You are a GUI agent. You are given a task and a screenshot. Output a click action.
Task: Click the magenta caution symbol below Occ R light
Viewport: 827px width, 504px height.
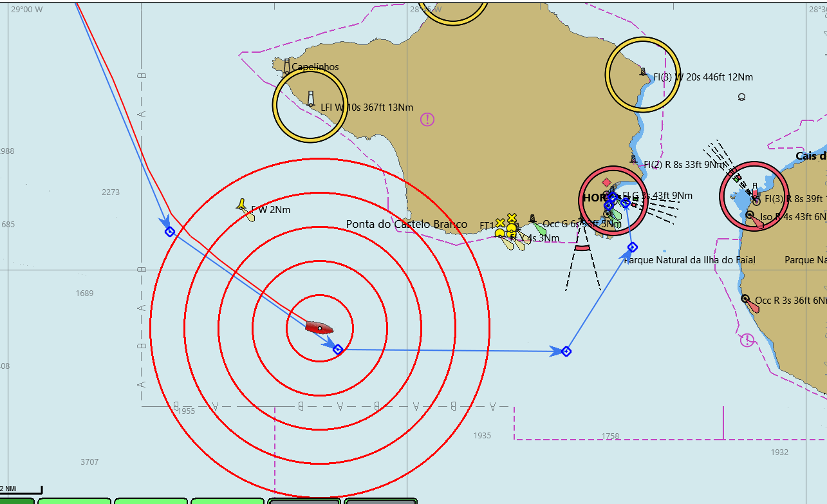pyautogui.click(x=747, y=340)
